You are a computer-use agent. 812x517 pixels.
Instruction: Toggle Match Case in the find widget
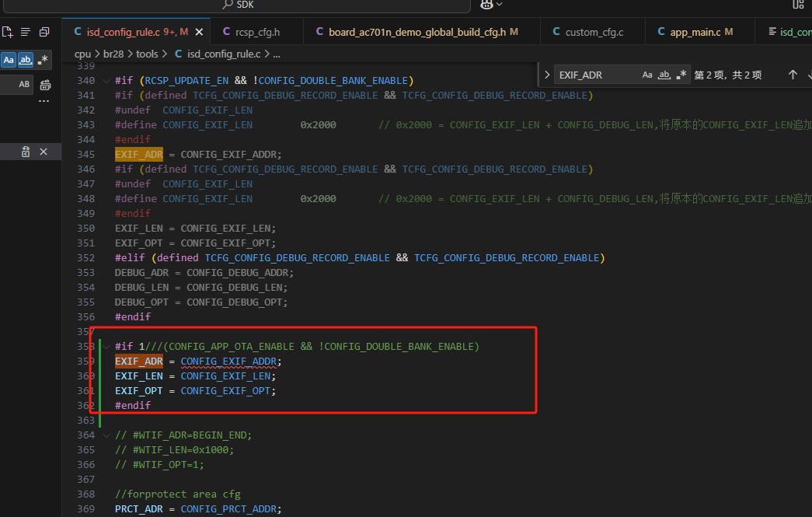coord(647,75)
